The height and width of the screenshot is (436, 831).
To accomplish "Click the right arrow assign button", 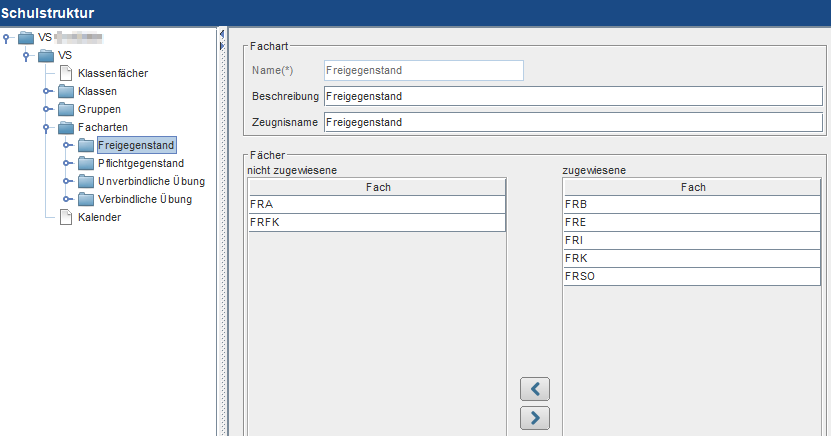I will coord(535,418).
